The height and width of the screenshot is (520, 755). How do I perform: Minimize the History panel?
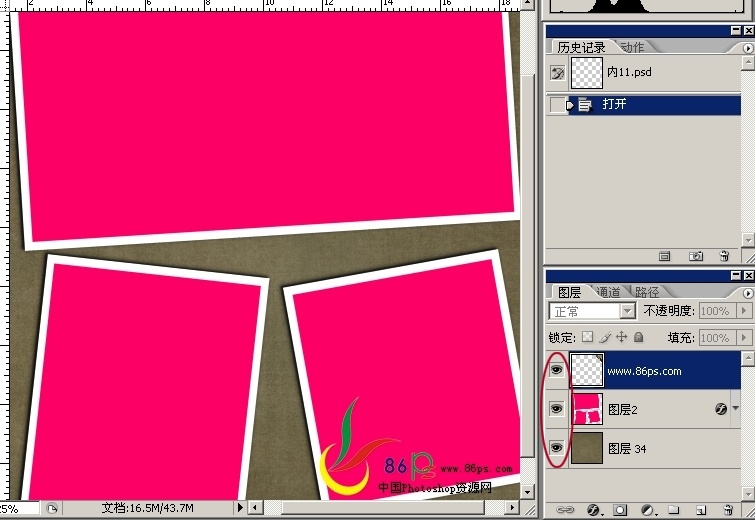click(736, 31)
